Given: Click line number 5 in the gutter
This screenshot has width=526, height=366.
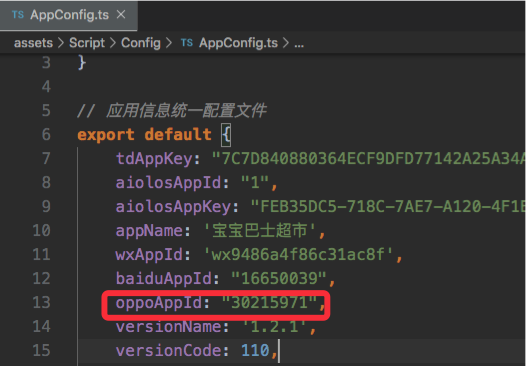Looking at the screenshot, I should click(x=46, y=111).
